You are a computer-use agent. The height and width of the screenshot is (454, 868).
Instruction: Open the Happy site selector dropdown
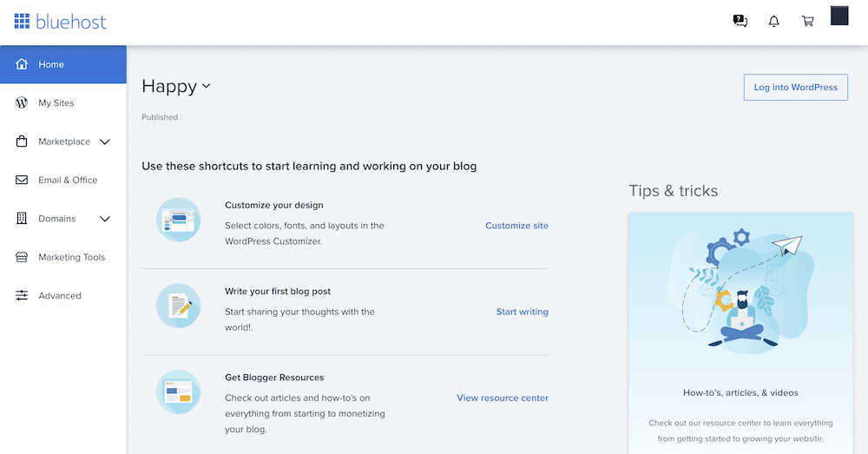[176, 86]
